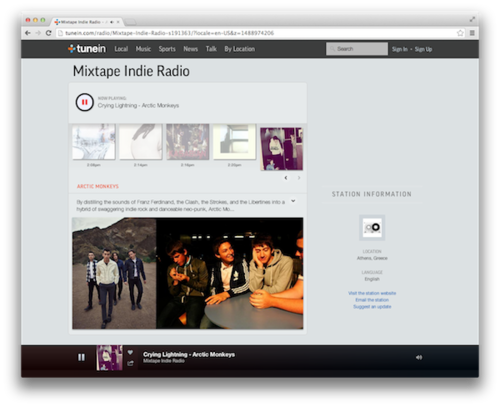Image resolution: width=500 pixels, height=407 pixels.
Task: Select the 2:08pm album cover
Action: pos(94,142)
